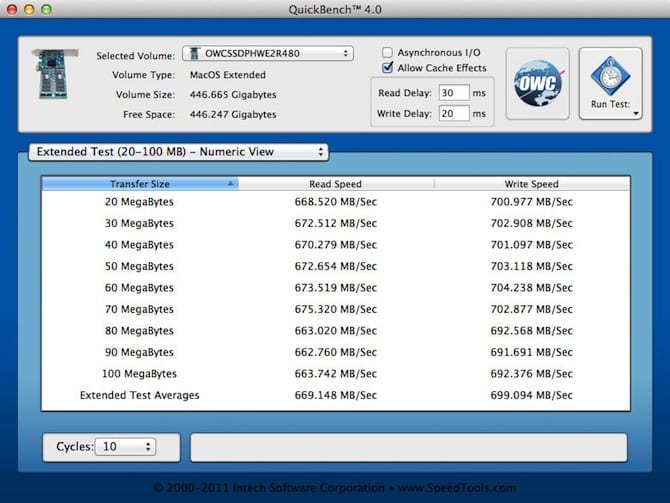670x503 pixels.
Task: Click the Run Test stopwatch icon
Action: pyautogui.click(x=610, y=75)
